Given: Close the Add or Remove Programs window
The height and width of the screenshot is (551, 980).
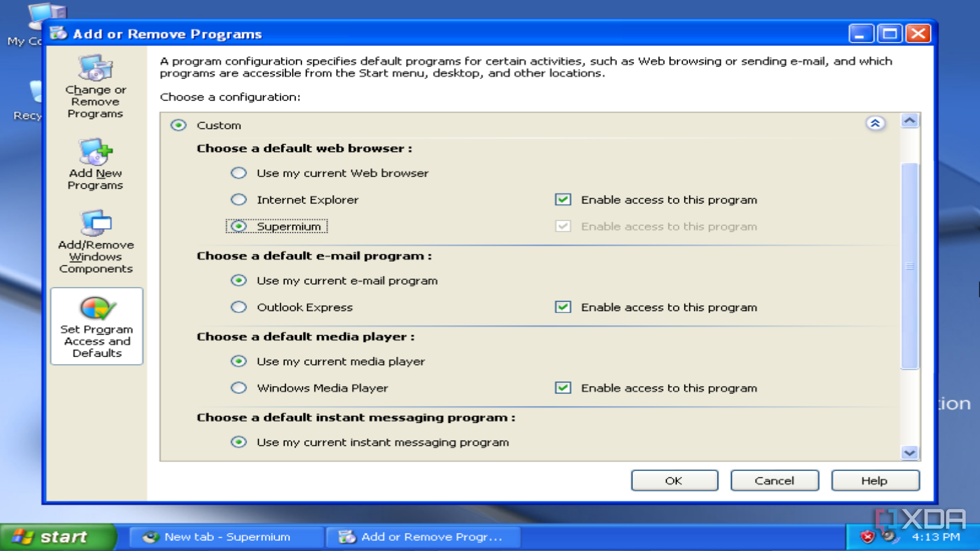Looking at the screenshot, I should (x=918, y=33).
